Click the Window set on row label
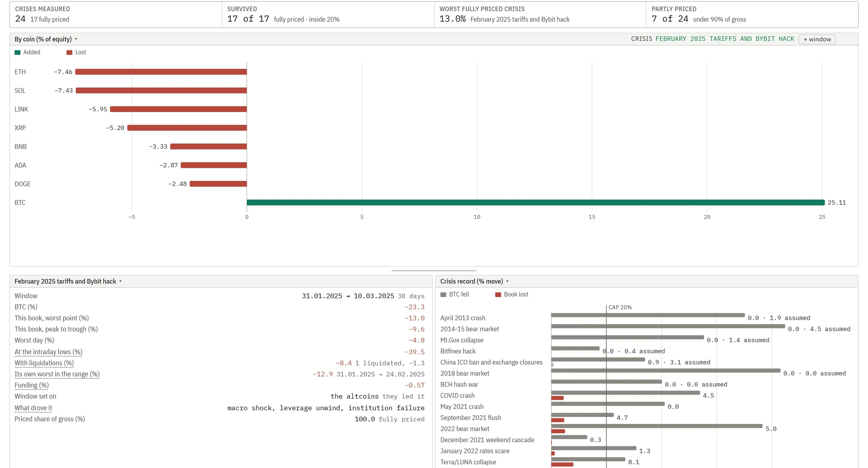Viewport: 868px width, 468px height. [35, 396]
